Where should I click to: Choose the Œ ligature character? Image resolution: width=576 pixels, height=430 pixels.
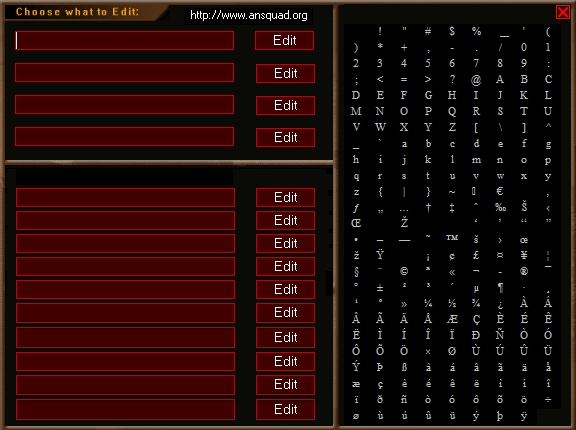click(x=356, y=223)
